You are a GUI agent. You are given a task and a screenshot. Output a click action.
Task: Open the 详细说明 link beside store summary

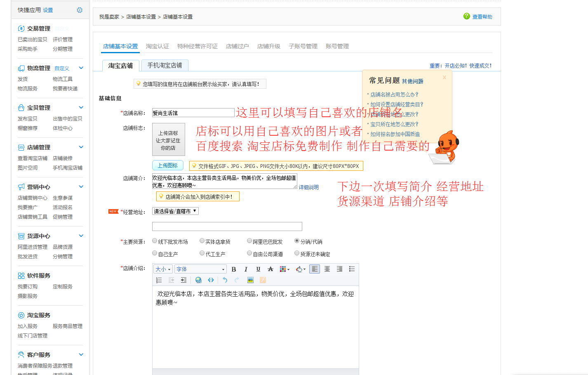tap(309, 187)
